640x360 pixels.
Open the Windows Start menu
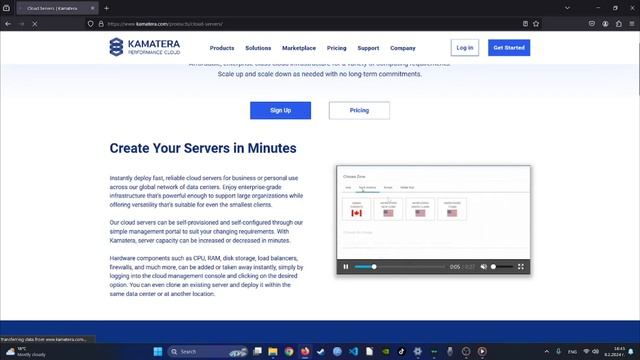coord(158,351)
